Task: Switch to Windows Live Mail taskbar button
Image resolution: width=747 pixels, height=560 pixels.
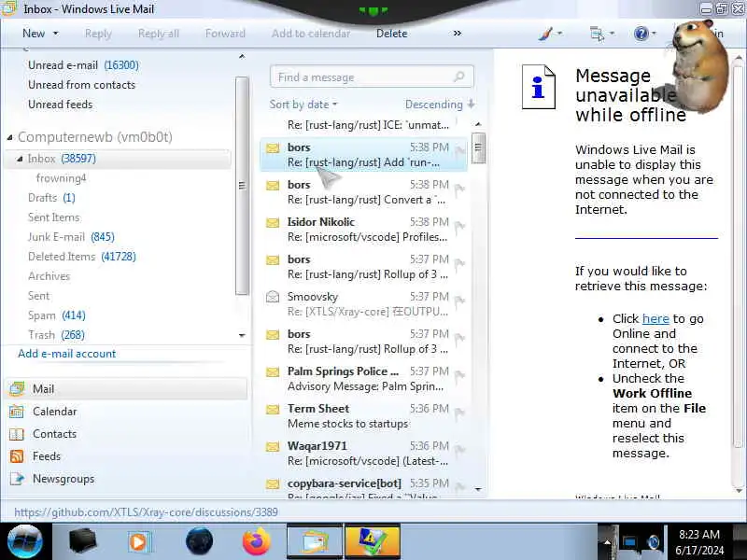Action: (315, 541)
